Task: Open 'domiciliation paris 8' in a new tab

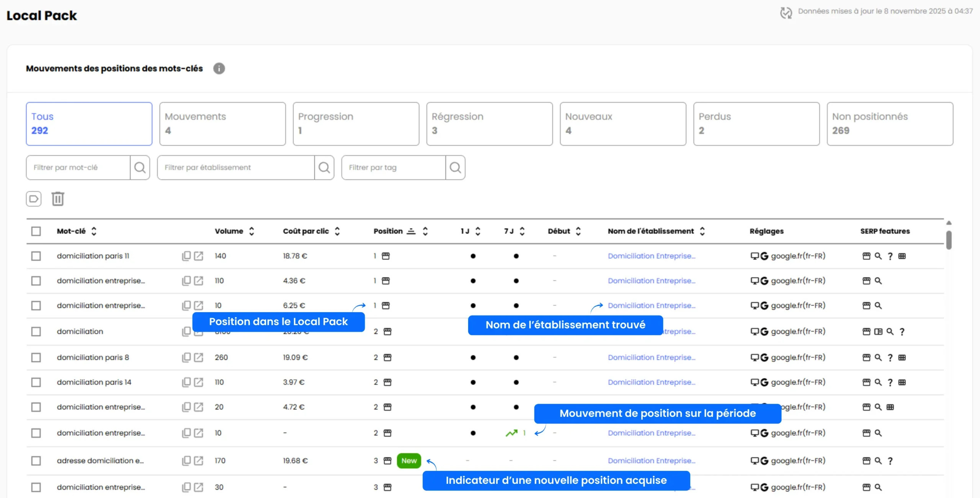Action: pyautogui.click(x=199, y=357)
